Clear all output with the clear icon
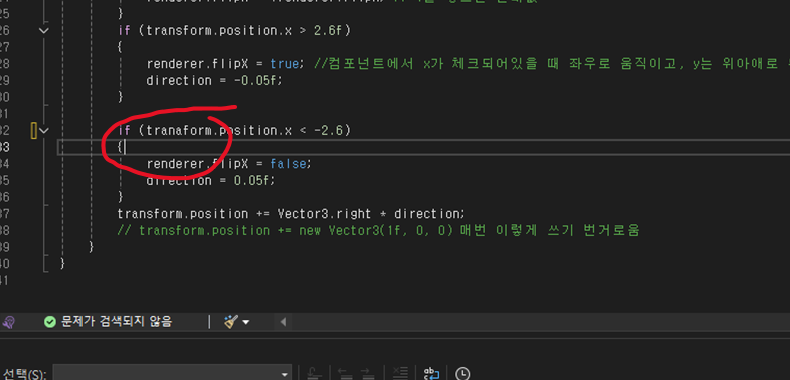 pos(400,373)
